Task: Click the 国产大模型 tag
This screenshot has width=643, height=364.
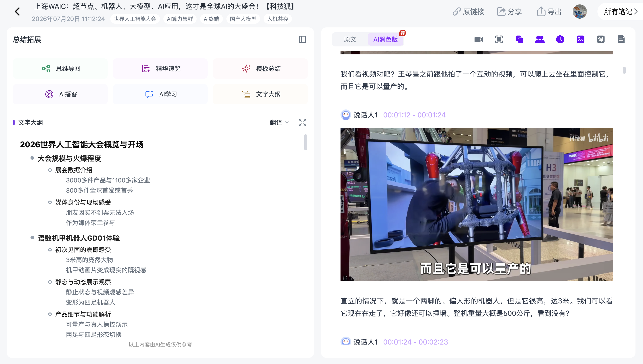Action: tap(243, 19)
